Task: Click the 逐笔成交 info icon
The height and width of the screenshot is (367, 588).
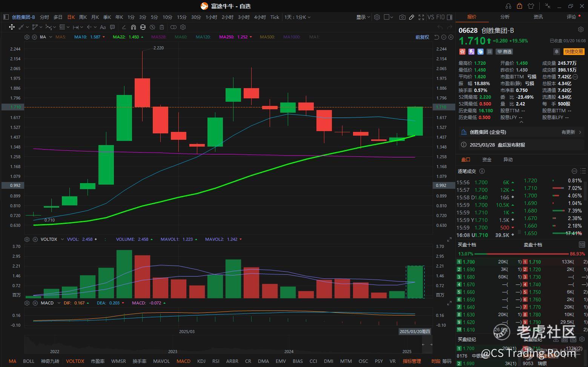Action: [482, 171]
